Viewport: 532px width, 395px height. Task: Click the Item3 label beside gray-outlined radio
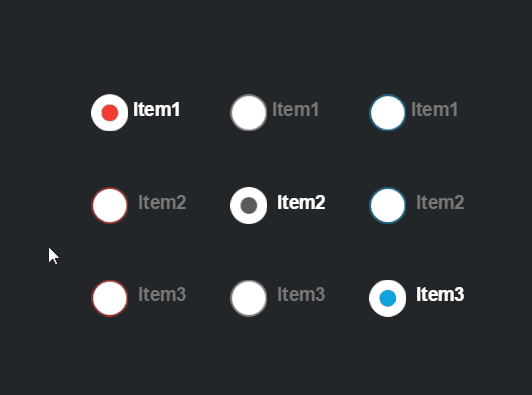(x=301, y=294)
